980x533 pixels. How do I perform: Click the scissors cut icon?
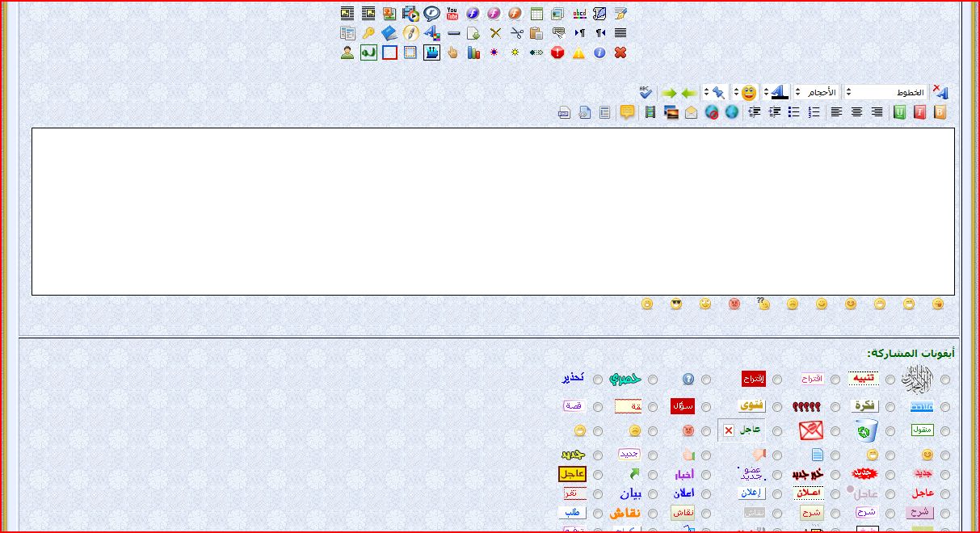pos(516,33)
